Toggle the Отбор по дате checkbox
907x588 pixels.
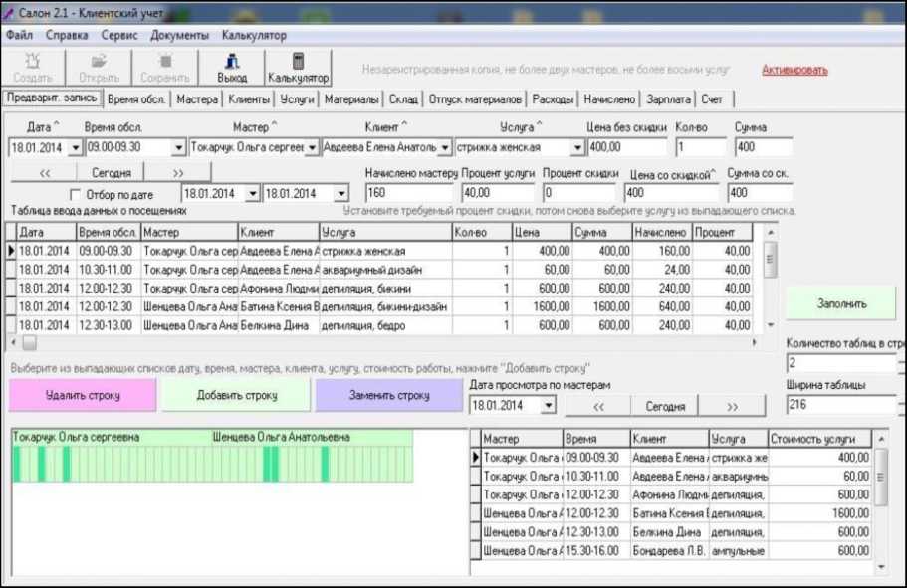pos(75,194)
